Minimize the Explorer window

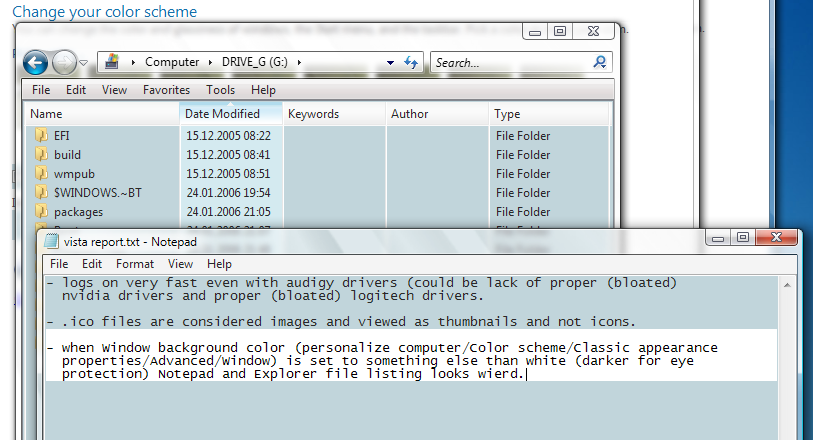(535, 32)
